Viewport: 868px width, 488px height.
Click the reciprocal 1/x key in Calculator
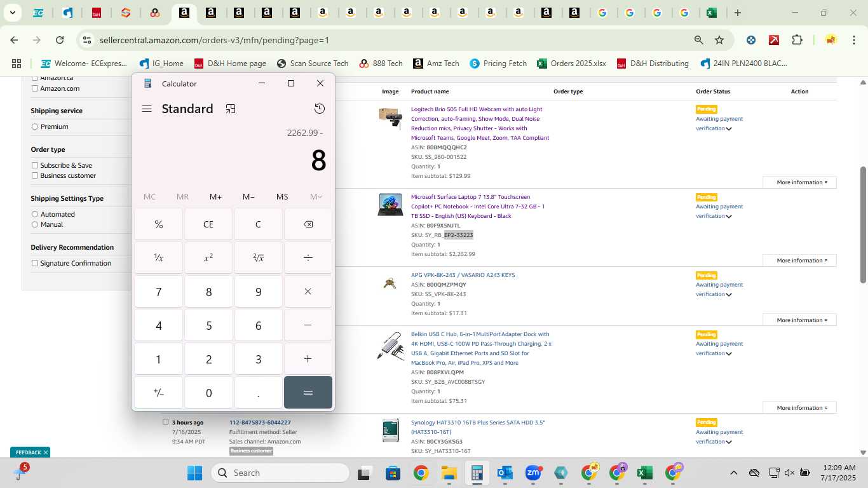pos(159,258)
